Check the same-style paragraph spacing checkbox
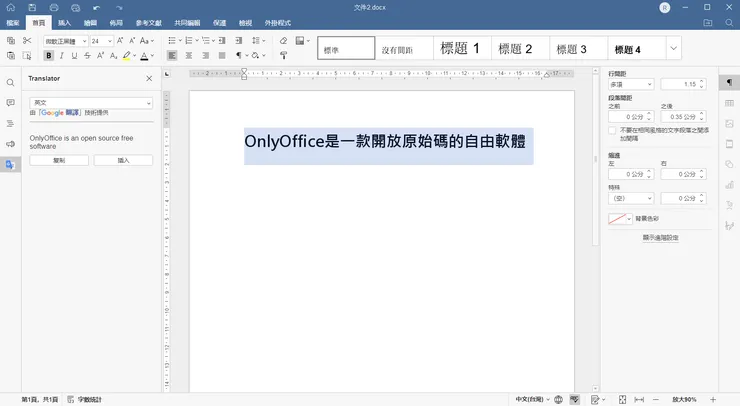Screen dimensions: 740x406 point(612,130)
